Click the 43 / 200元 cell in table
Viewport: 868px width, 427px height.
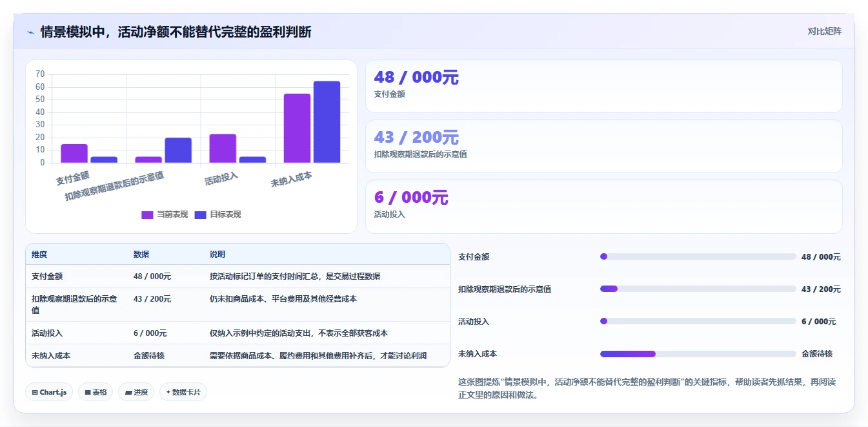(x=152, y=299)
